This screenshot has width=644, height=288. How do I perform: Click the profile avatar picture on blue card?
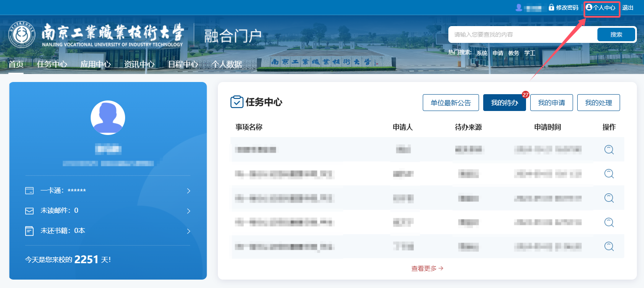108,118
